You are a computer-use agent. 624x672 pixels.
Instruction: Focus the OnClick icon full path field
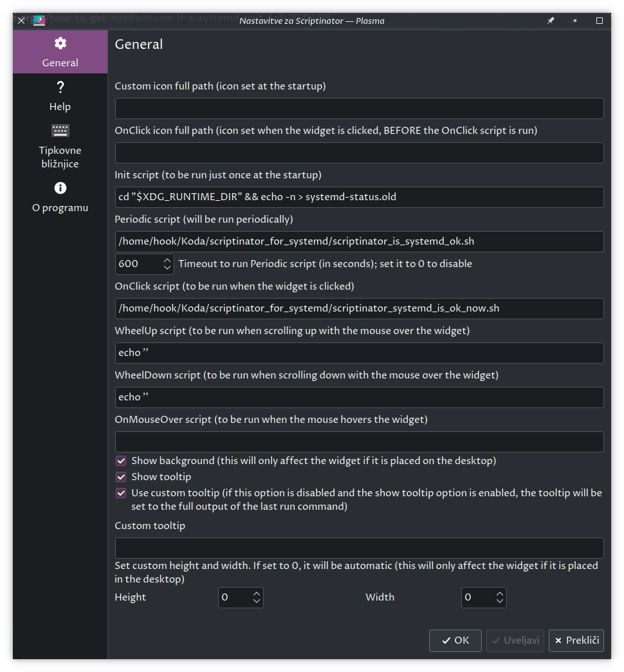pyautogui.click(x=359, y=153)
